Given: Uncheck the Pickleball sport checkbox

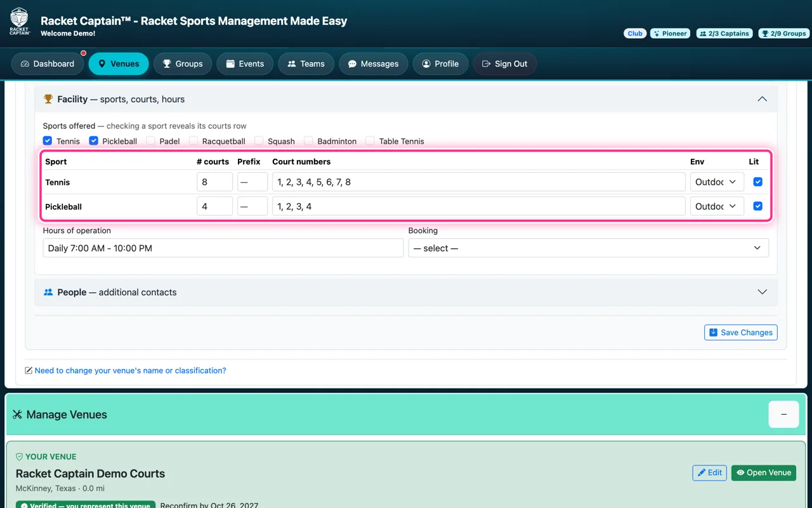Looking at the screenshot, I should tap(94, 140).
